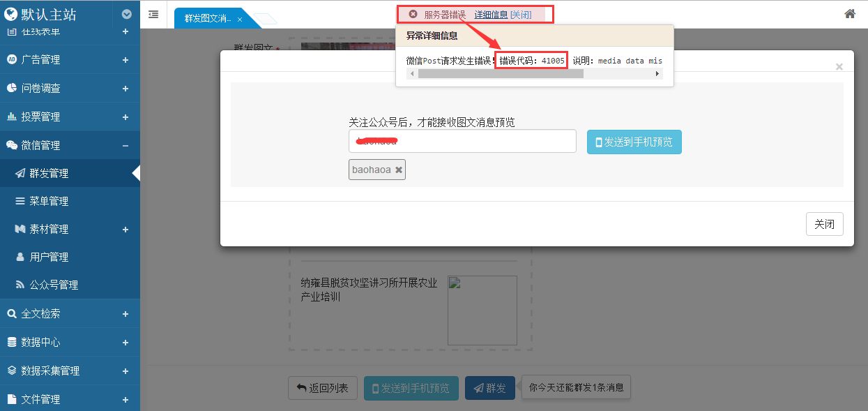This screenshot has width=868, height=411.
Task: Remove the baohaoa tag with its x
Action: (x=399, y=170)
